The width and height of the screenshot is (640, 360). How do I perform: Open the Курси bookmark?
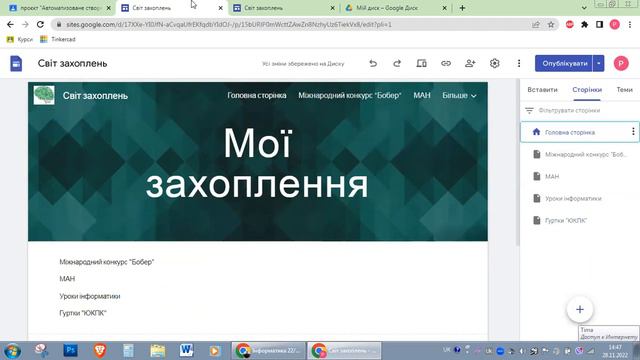tap(20, 39)
